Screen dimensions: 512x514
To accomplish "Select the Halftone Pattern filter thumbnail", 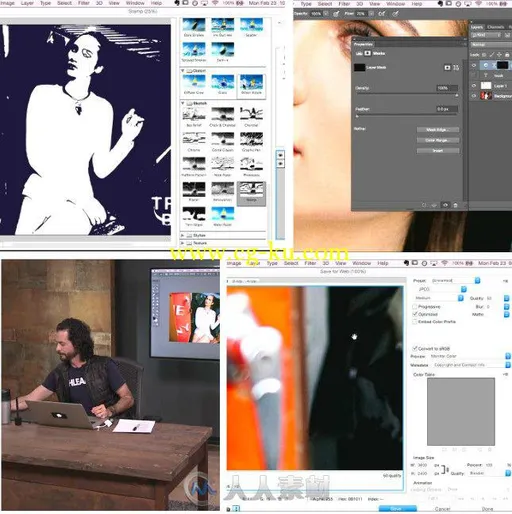I will tap(194, 164).
